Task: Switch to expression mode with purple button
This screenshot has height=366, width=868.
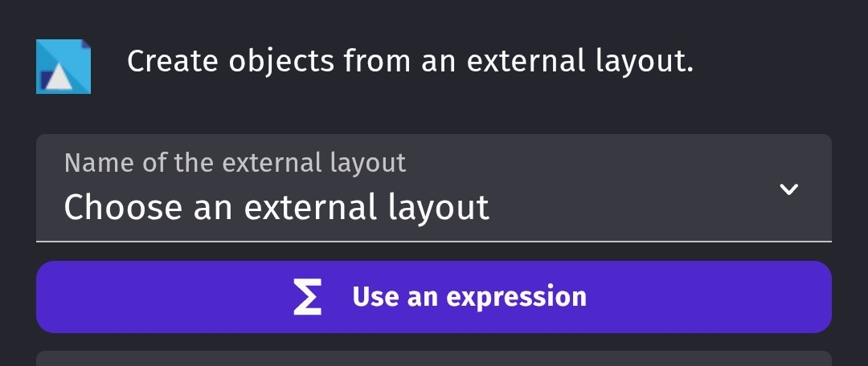Action: pyautogui.click(x=433, y=297)
